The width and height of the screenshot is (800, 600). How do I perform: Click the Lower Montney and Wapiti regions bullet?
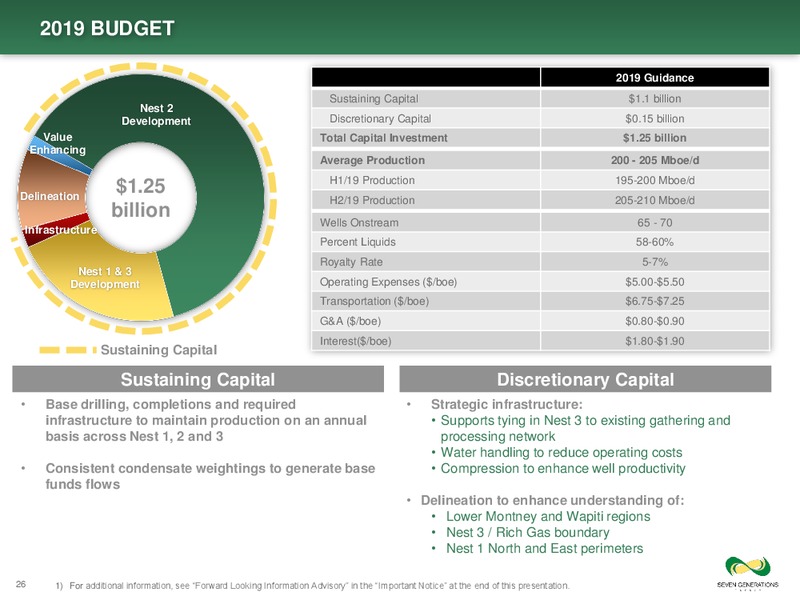pos(548,516)
